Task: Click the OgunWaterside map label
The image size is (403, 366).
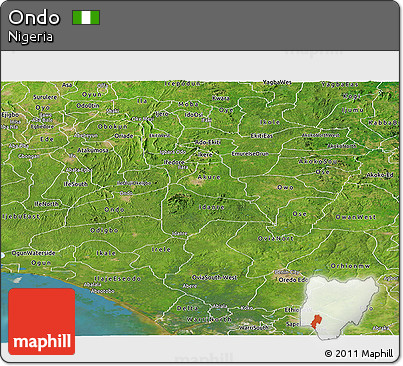Action: [x=33, y=253]
